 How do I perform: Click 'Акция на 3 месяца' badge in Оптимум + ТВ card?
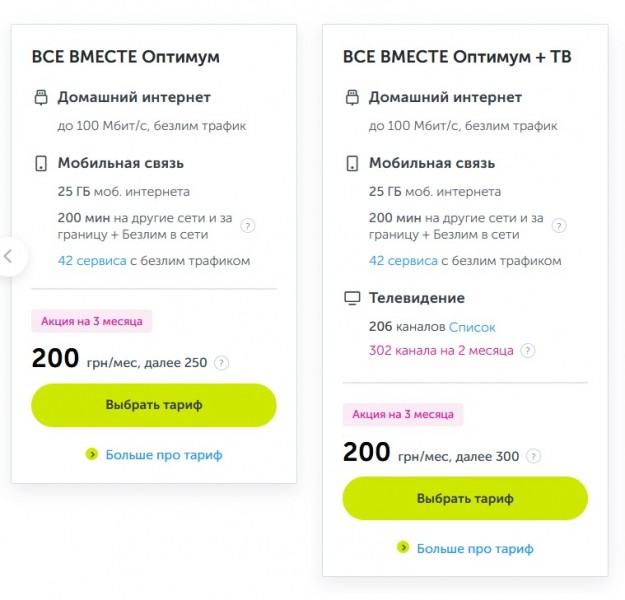click(403, 414)
